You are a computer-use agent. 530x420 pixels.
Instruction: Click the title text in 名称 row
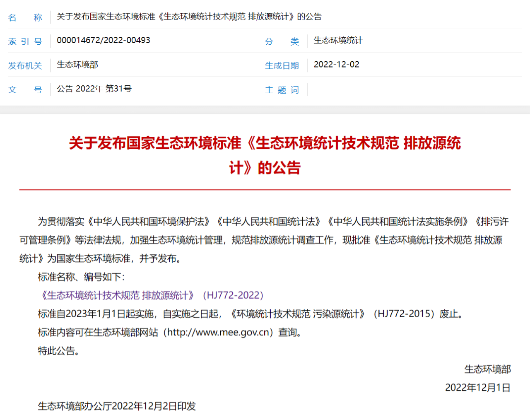pos(189,17)
